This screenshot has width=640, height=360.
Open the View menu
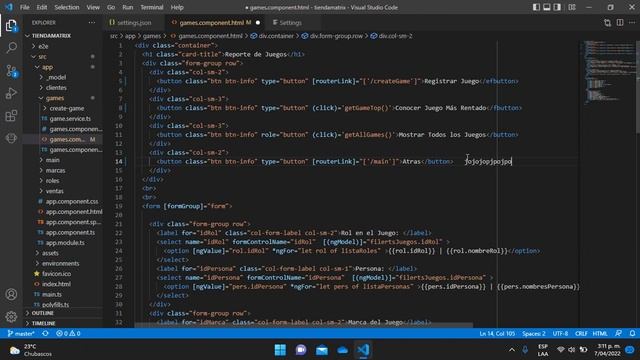pos(93,7)
